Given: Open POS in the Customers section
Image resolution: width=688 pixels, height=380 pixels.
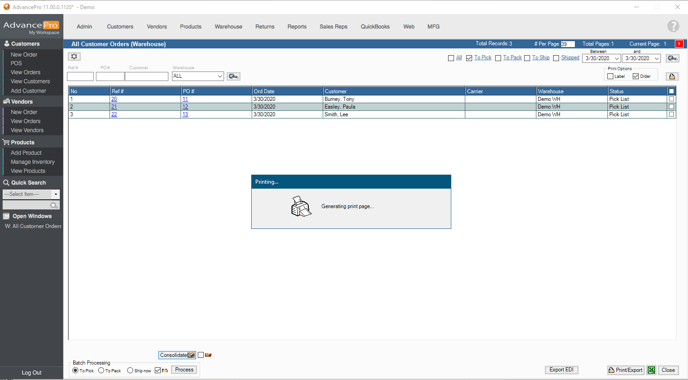Looking at the screenshot, I should (16, 63).
